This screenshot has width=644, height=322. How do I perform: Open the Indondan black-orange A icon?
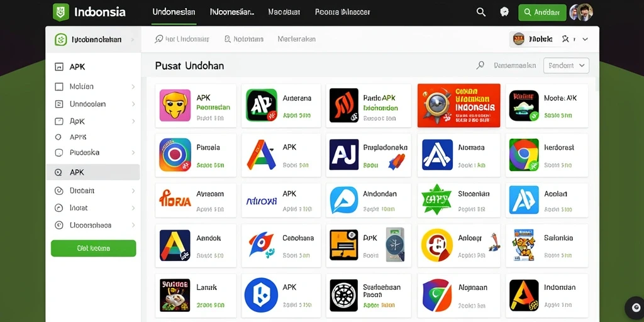coord(524,296)
